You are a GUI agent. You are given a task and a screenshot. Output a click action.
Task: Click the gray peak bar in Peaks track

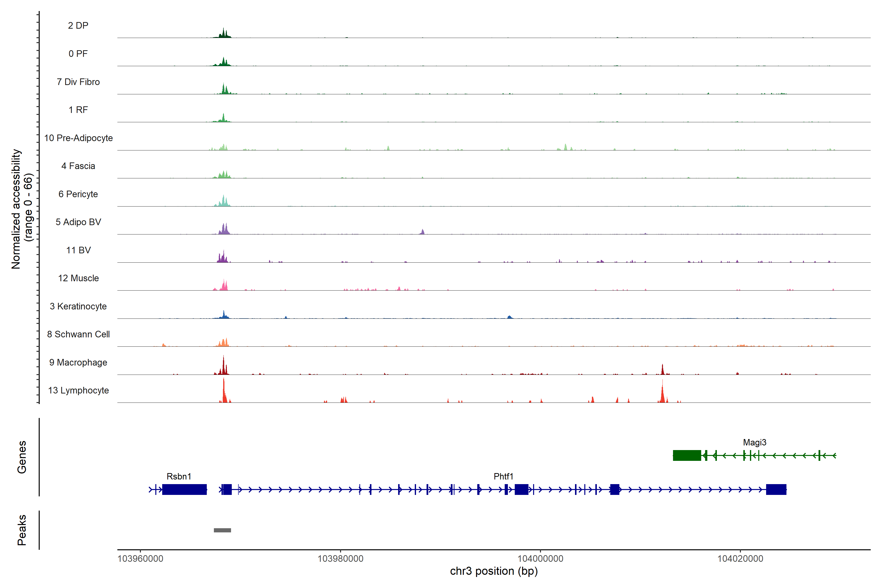pos(222,530)
